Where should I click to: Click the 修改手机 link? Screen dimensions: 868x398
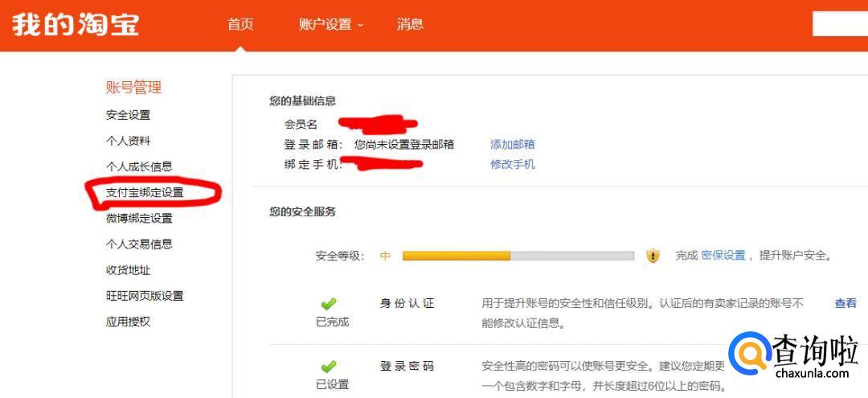(x=513, y=164)
